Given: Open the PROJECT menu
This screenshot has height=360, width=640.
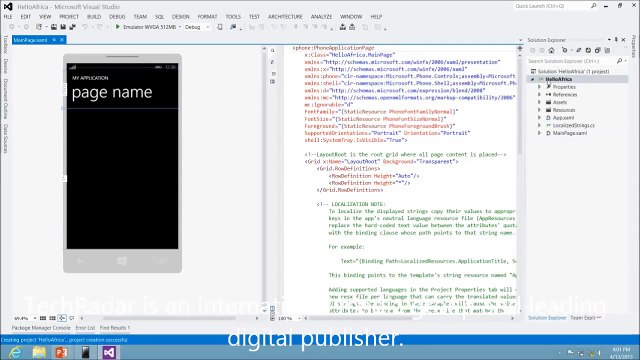Looking at the screenshot, I should coord(69,17).
